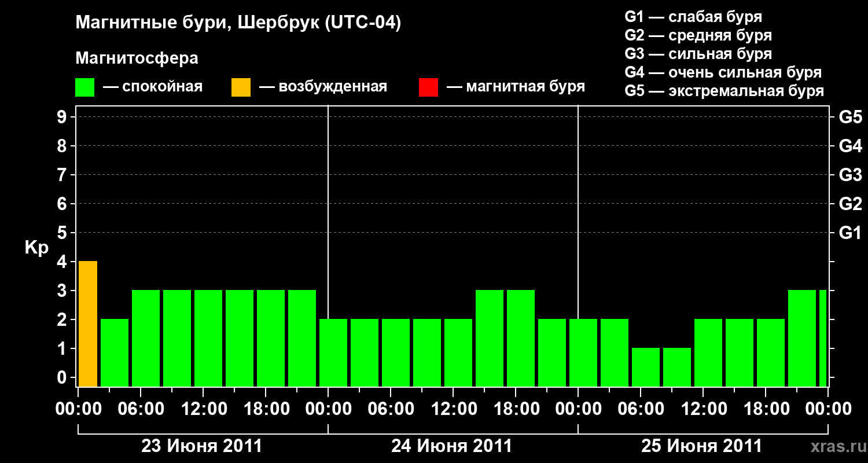This screenshot has width=868, height=463.
Task: Click the '00:00' label starting 24 June
Action: (328, 409)
